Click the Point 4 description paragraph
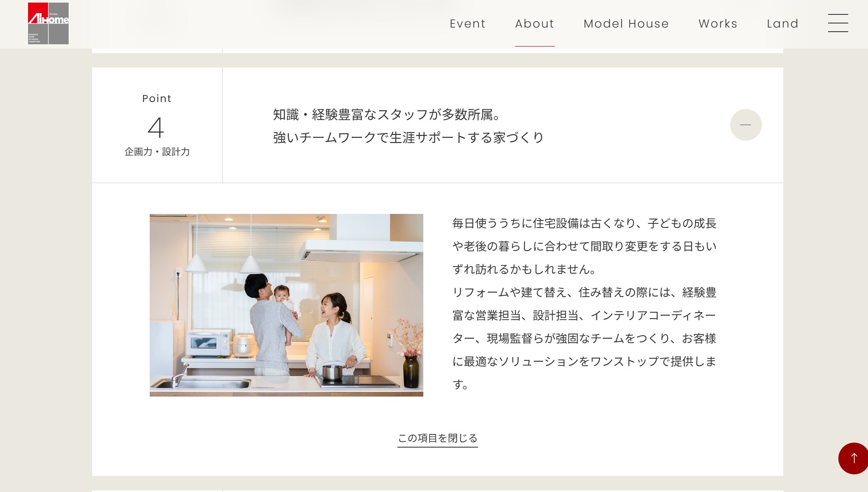868x492 pixels. click(x=584, y=304)
